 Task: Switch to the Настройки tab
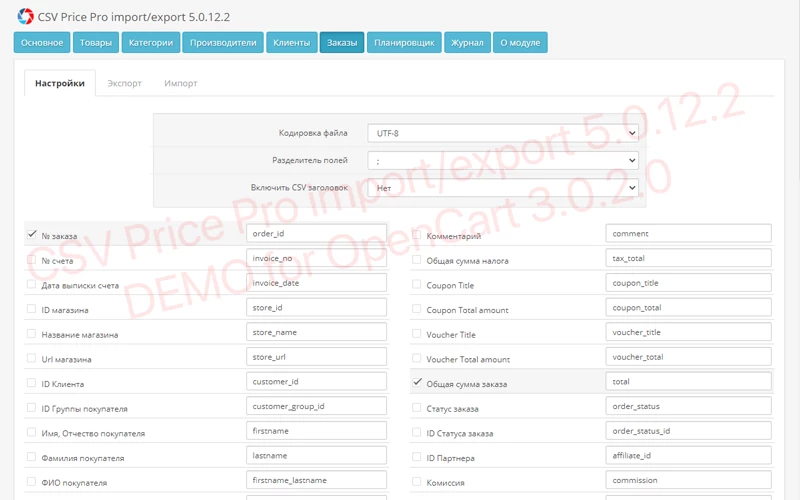(x=60, y=83)
